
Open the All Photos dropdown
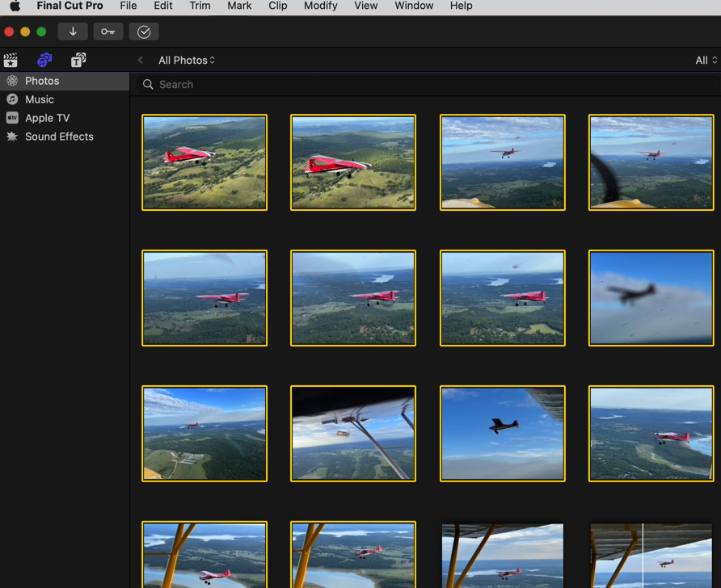187,61
